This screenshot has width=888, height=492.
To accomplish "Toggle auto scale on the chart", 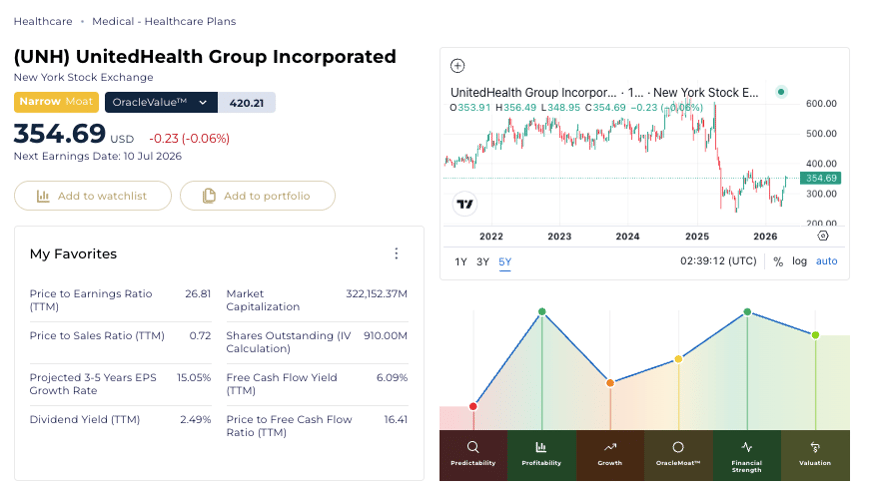I will point(826,262).
